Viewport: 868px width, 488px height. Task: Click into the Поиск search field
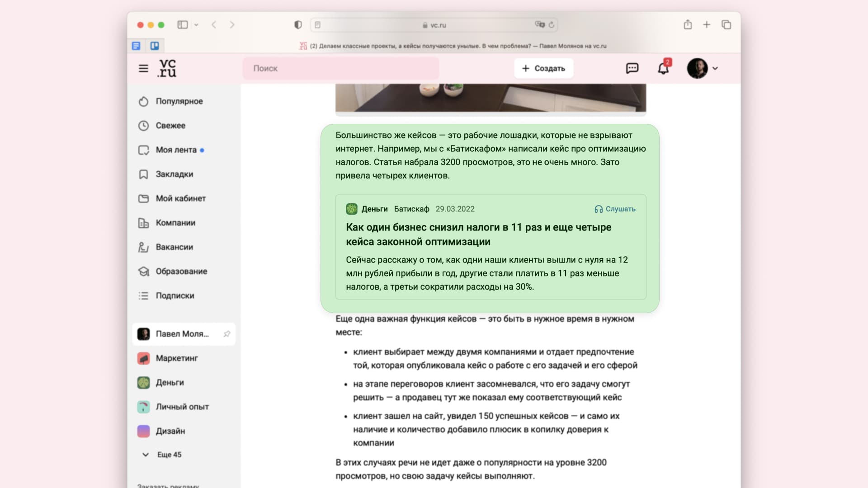(340, 68)
